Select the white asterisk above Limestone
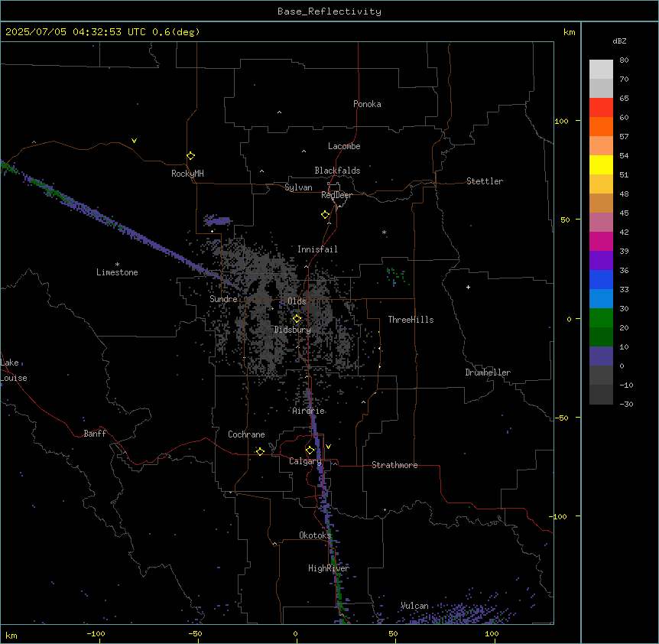The width and height of the screenshot is (659, 644). (x=117, y=265)
